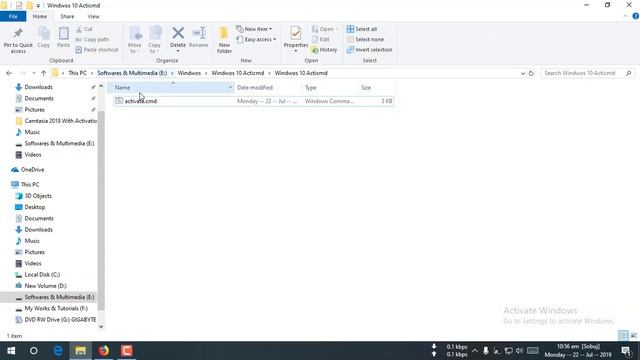Click This PC in address breadcrumb
Screen dimensions: 640x360
point(78,73)
